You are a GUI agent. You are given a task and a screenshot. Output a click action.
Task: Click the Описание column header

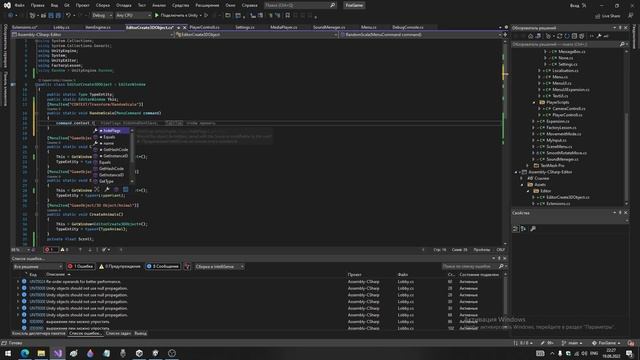pos(56,275)
